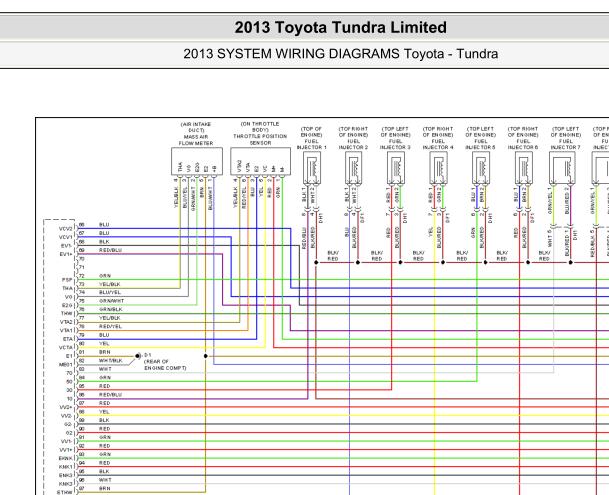The image size is (609, 495).
Task: Click the "FUEL INJECTOR 1" heading text
Action: coord(311,145)
